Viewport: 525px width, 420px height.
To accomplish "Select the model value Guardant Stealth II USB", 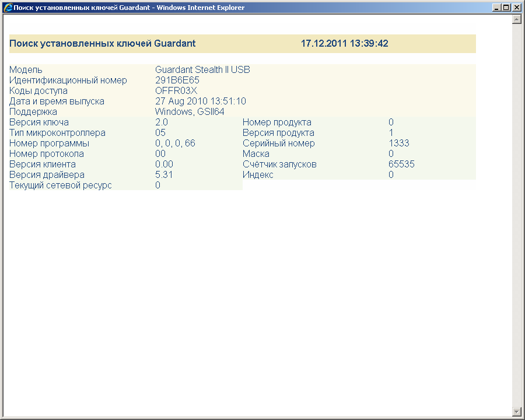I will click(x=202, y=70).
